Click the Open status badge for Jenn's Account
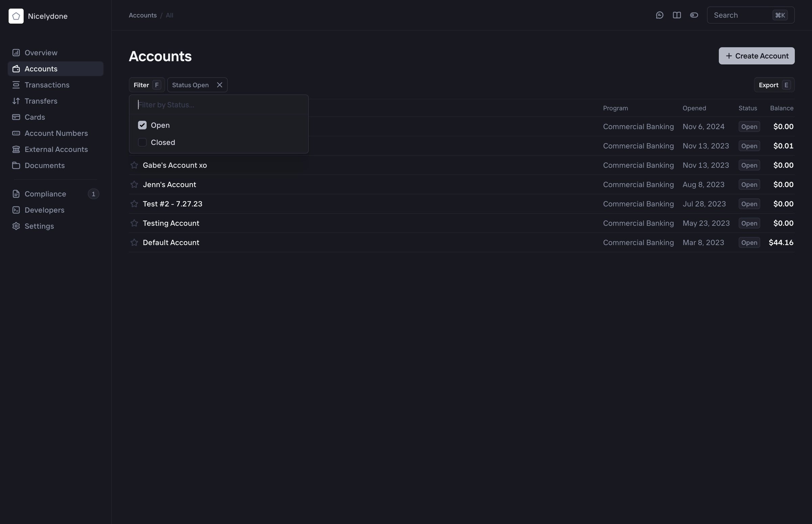Image resolution: width=812 pixels, height=524 pixels. pyautogui.click(x=749, y=184)
